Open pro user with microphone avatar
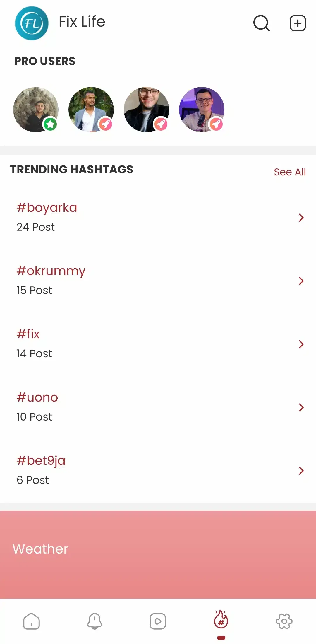Viewport: 316px width, 644px height. (202, 110)
